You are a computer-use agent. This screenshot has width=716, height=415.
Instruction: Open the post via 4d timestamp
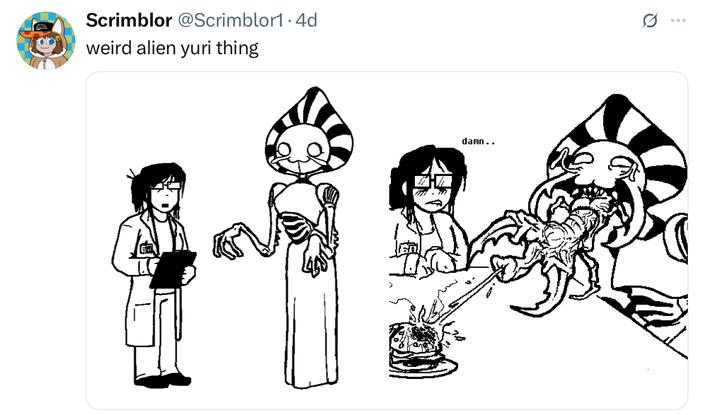[306, 20]
